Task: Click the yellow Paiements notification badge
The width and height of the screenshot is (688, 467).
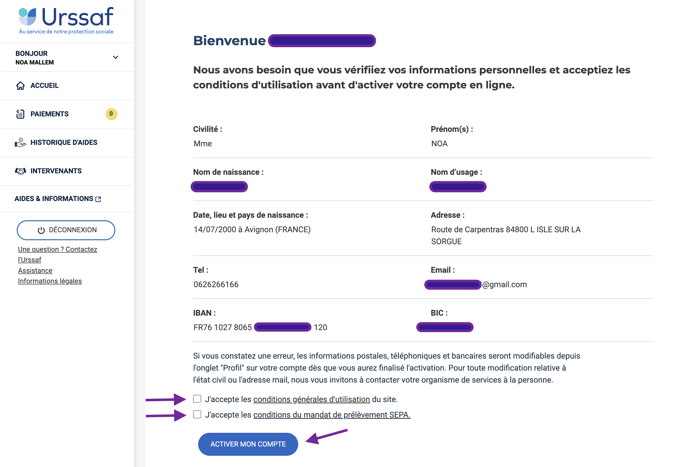Action: tap(111, 114)
